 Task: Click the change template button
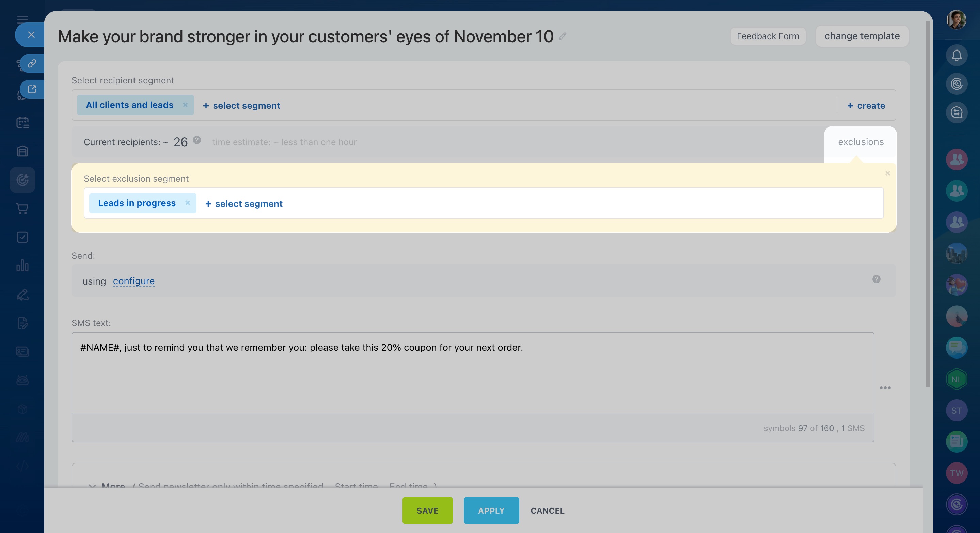[862, 36]
